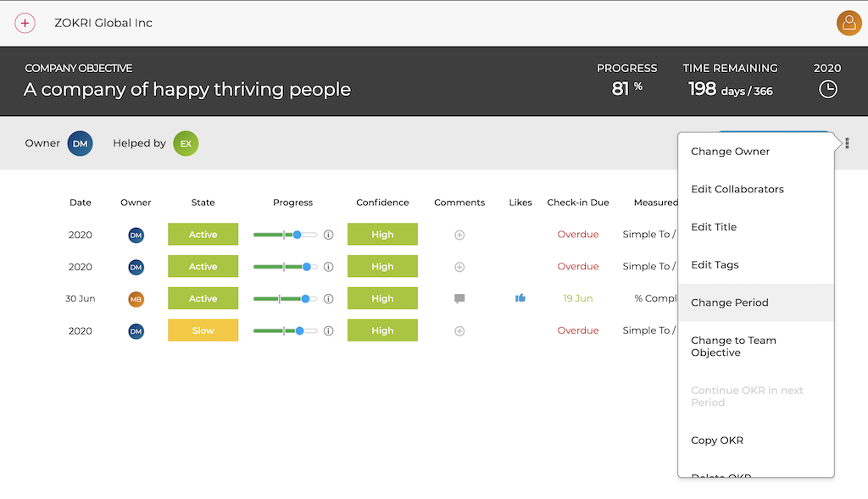Click the 19 Jun check-in due link
868x499 pixels.
[578, 298]
